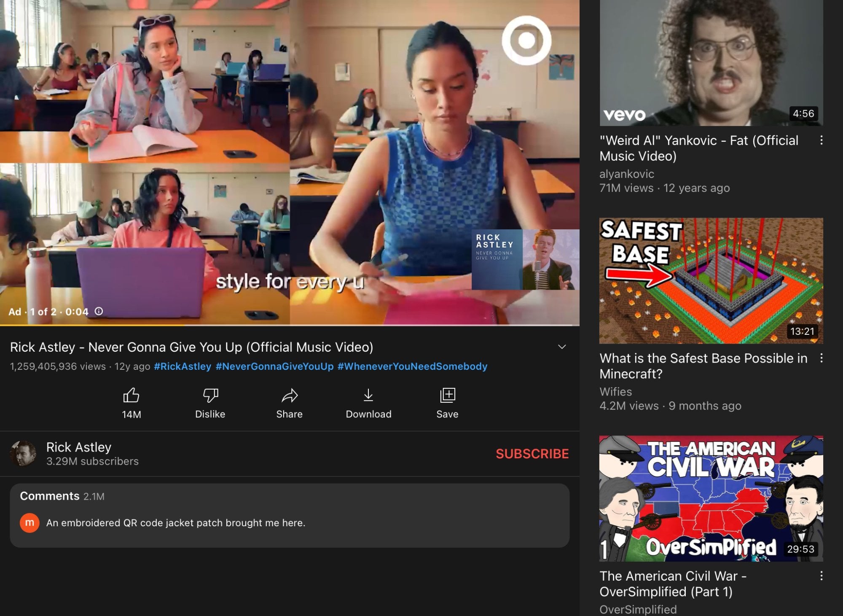This screenshot has width=843, height=616.
Task: Open the Safest Base Minecraft thumbnail
Action: tap(711, 280)
